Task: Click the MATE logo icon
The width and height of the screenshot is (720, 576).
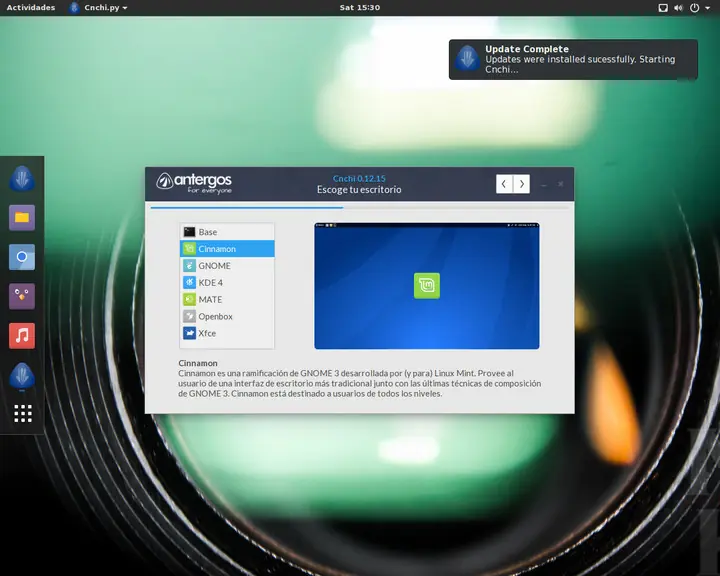Action: [x=189, y=299]
